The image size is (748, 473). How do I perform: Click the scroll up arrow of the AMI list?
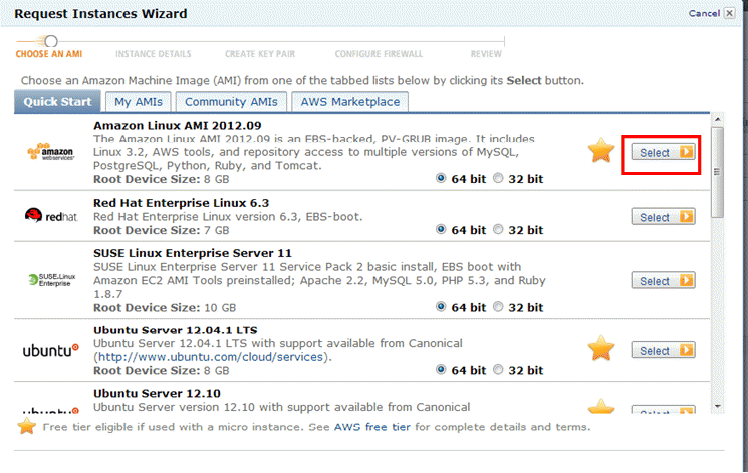pyautogui.click(x=717, y=119)
